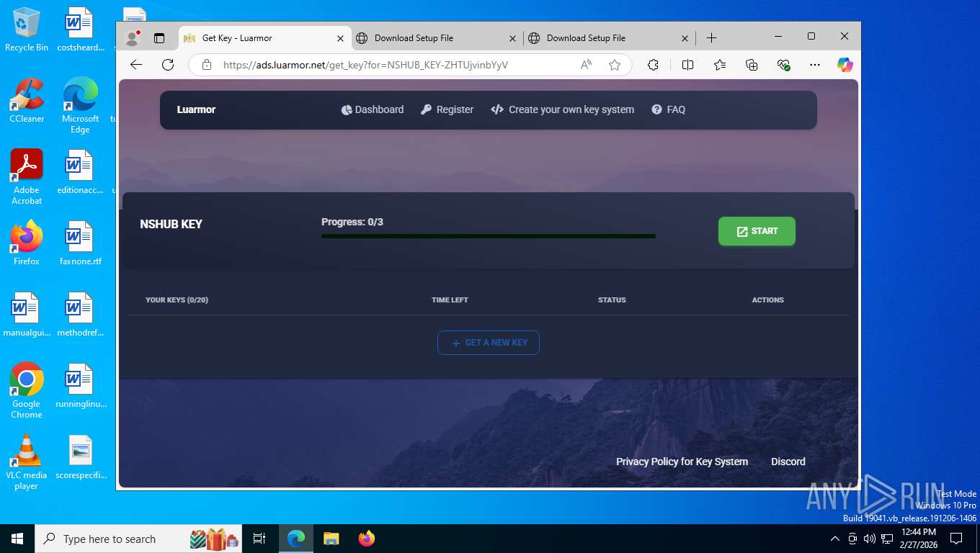Open the notification center icon
The image size is (980, 553).
point(956,539)
